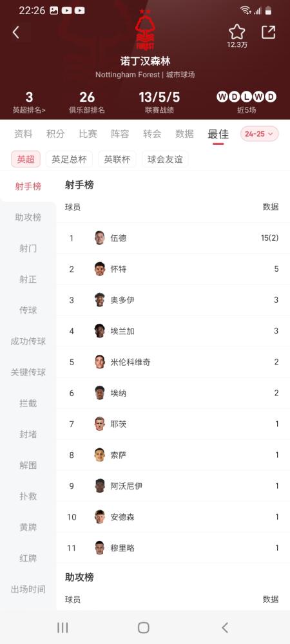Open 助攻榜 in the left sidebar
290x644 pixels.
28,217
